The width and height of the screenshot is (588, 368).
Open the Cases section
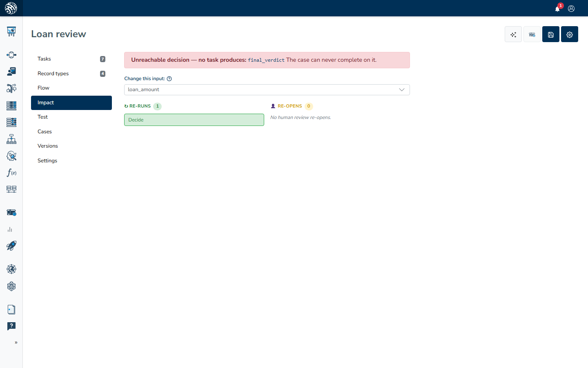pyautogui.click(x=71, y=132)
